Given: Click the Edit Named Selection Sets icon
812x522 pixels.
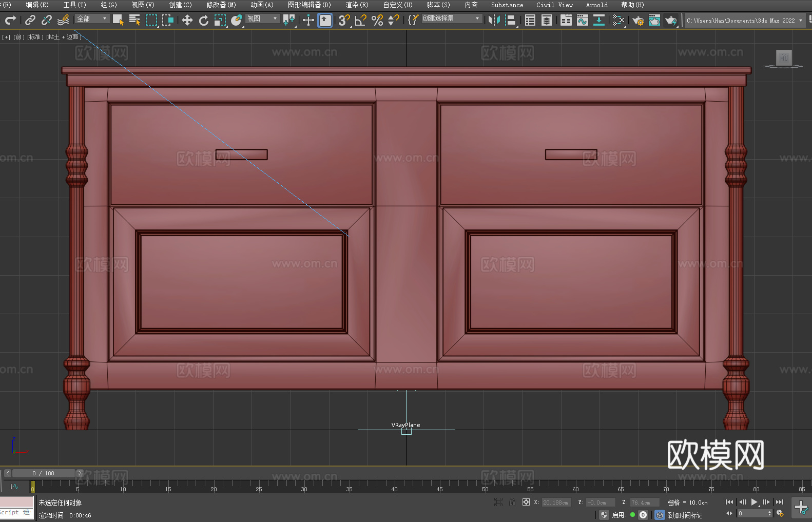Looking at the screenshot, I should pos(413,20).
